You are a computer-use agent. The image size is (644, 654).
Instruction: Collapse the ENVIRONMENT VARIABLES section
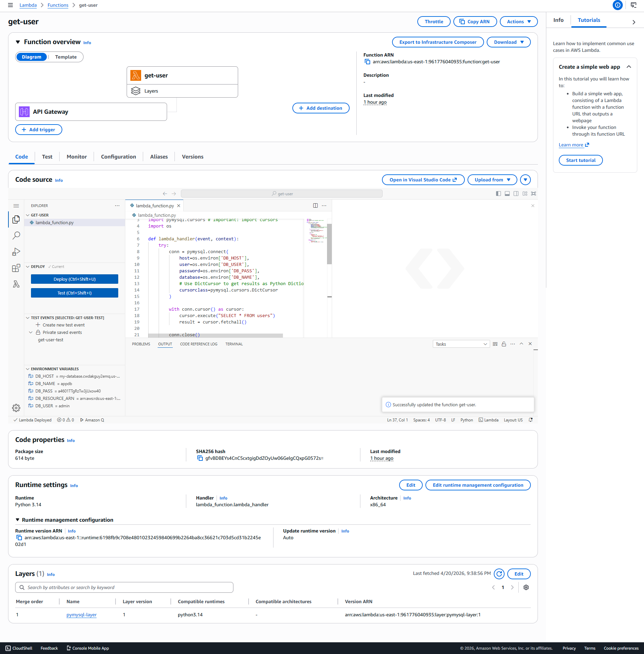coord(28,369)
